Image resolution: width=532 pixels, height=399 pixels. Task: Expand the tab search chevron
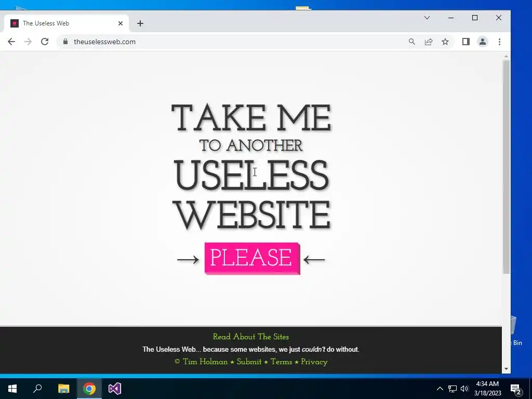tap(427, 18)
